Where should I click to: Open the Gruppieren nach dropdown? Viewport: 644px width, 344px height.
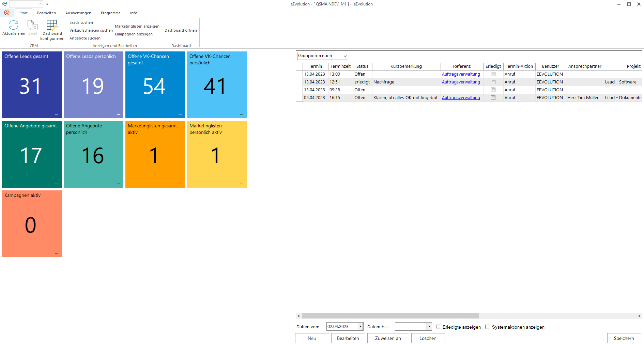[x=322, y=56]
